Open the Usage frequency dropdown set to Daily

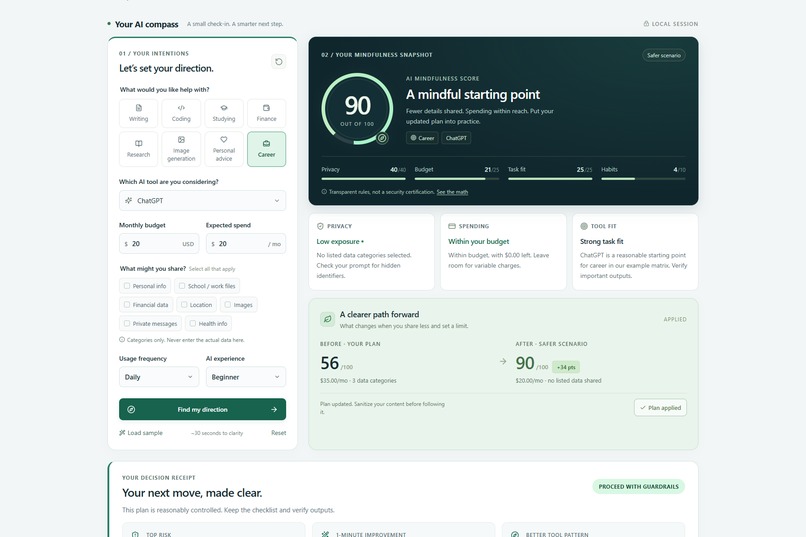click(159, 377)
